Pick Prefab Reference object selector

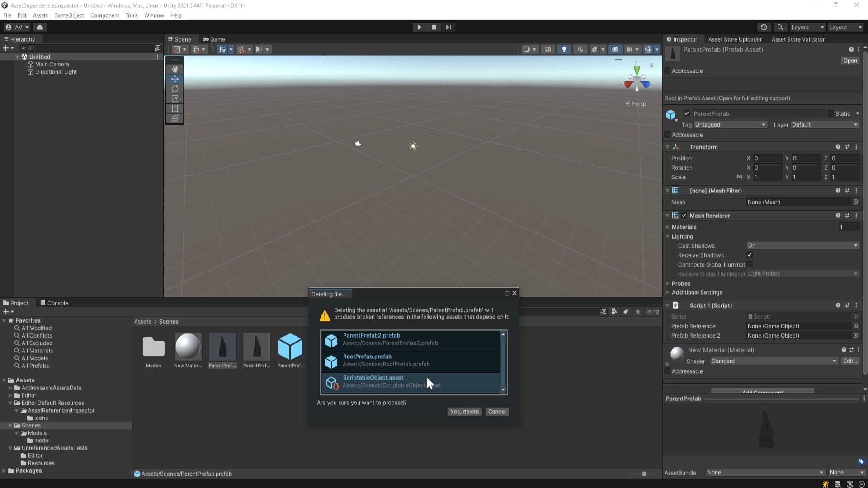(x=856, y=326)
